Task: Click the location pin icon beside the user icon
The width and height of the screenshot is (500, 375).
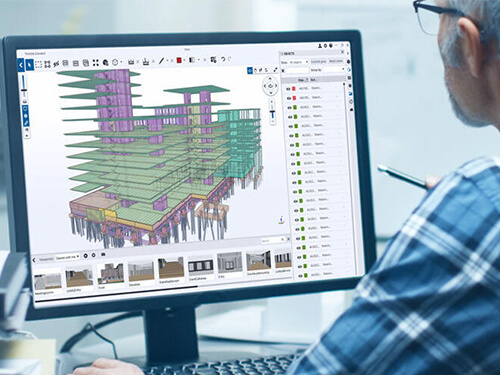Action: [x=325, y=46]
